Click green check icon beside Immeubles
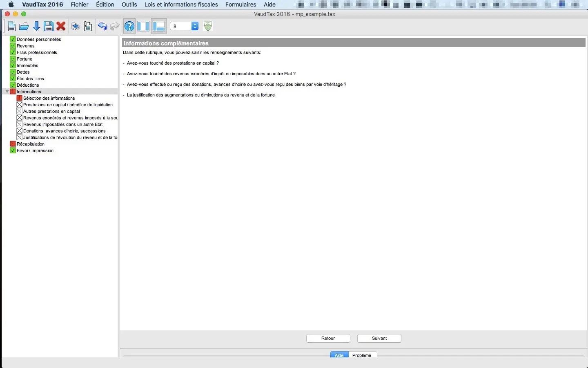 pyautogui.click(x=13, y=65)
